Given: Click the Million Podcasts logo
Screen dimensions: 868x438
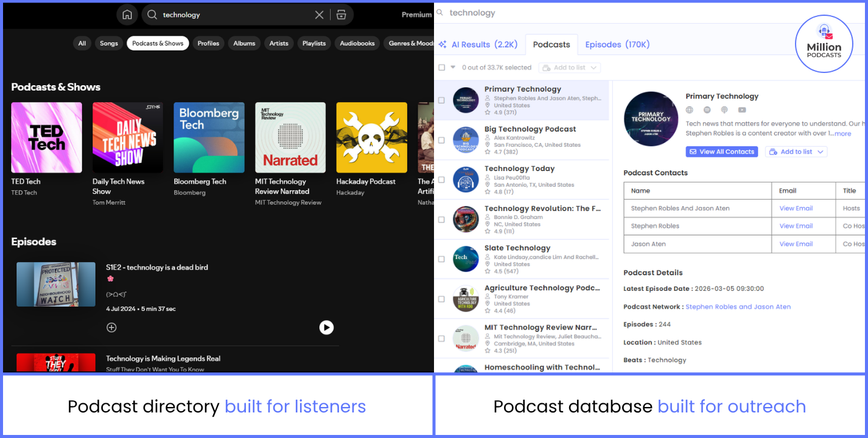Looking at the screenshot, I should (x=824, y=44).
